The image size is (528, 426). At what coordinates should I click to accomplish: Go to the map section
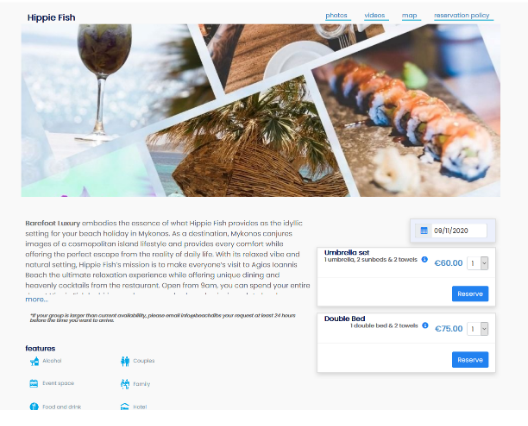point(410,15)
